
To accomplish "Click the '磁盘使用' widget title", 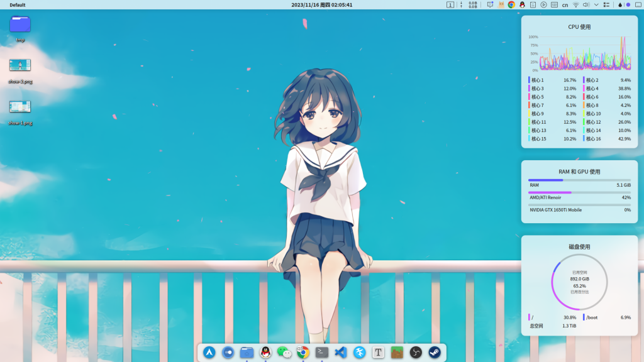I will (579, 246).
